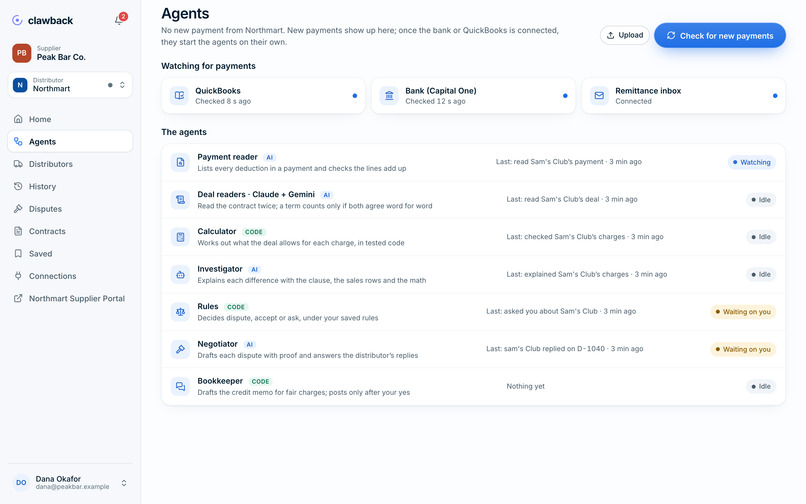This screenshot has width=806, height=504.
Task: Open Northmart Supplier Portal link
Action: [70, 298]
